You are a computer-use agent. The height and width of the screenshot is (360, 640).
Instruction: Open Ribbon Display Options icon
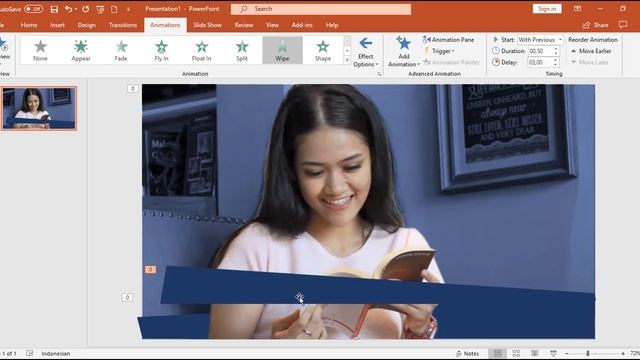(x=577, y=9)
